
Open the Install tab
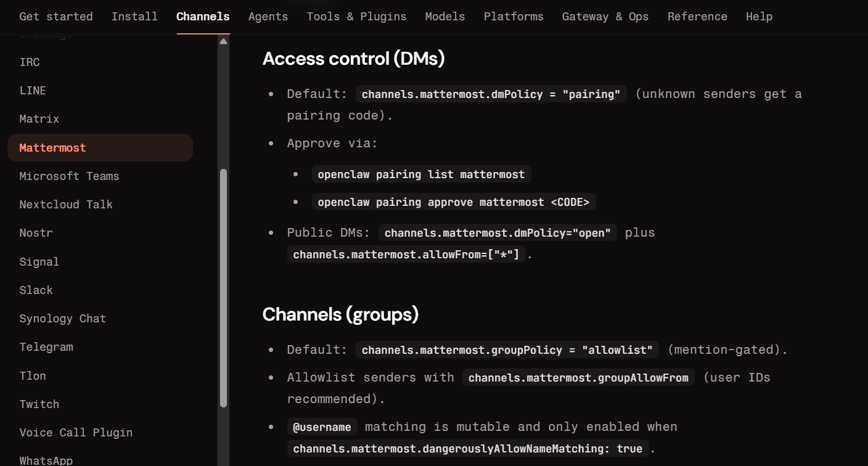[134, 17]
